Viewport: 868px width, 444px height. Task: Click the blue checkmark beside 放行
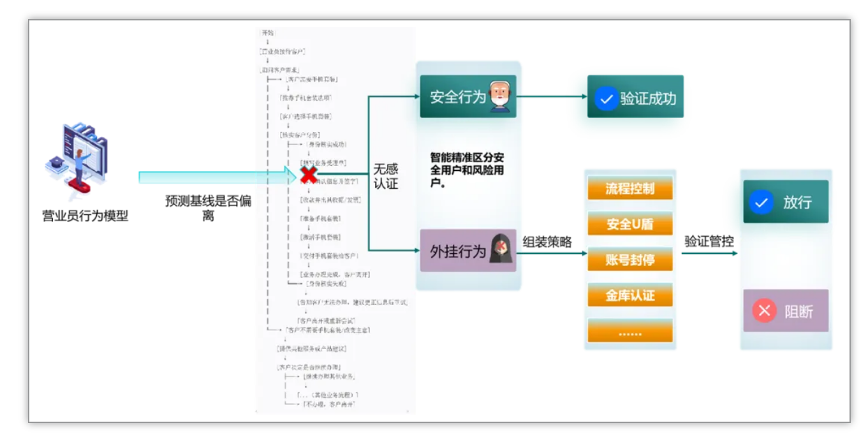pyautogui.click(x=760, y=203)
